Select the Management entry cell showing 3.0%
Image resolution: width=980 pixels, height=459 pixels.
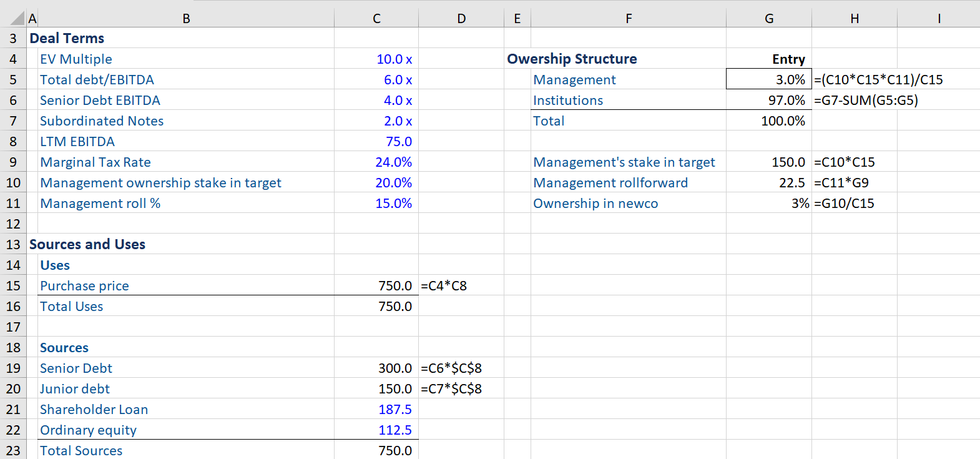[x=790, y=80]
